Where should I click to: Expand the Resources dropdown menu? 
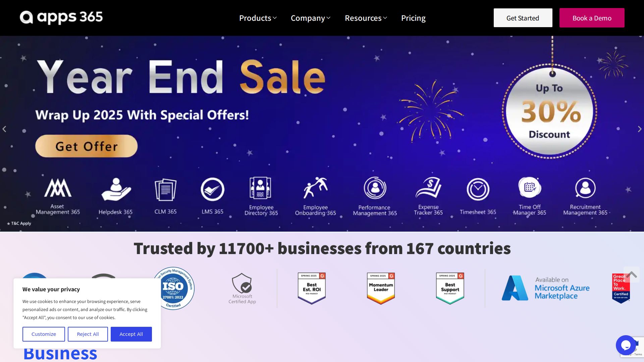coord(366,18)
